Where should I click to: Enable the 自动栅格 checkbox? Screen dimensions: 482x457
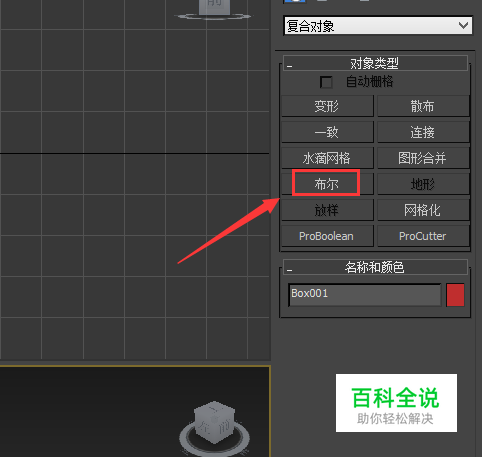tap(326, 82)
